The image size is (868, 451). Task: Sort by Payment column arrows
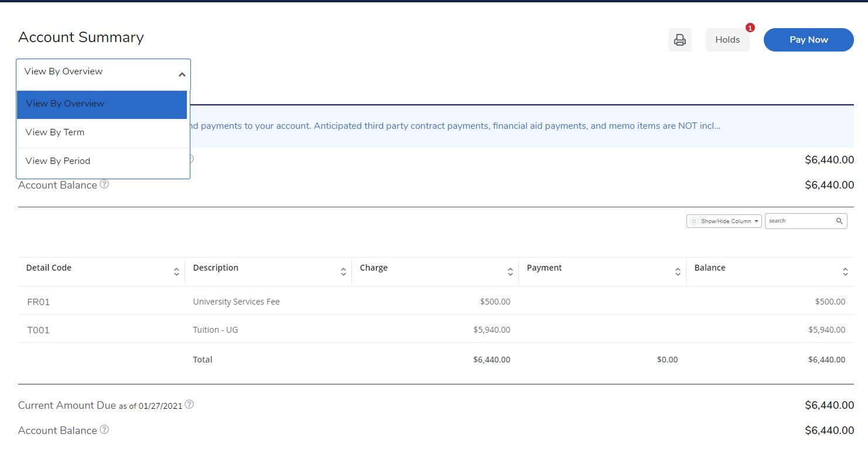pyautogui.click(x=678, y=272)
